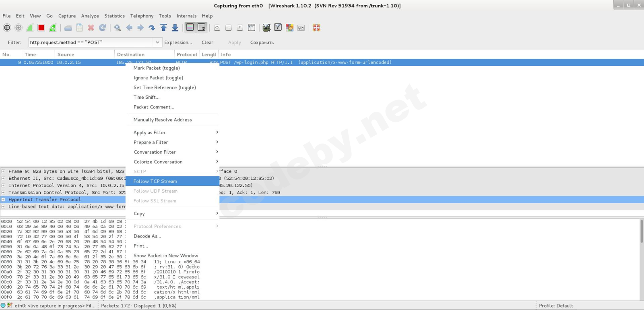Image resolution: width=644 pixels, height=310 pixels.
Task: Click the hex pane vertical scrollbar
Action: tap(641, 232)
